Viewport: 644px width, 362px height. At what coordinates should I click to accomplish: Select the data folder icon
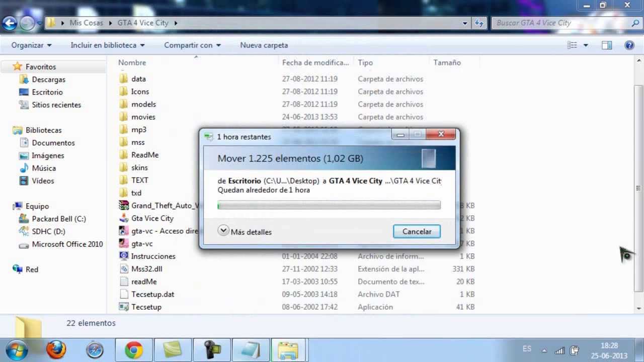(124, 79)
